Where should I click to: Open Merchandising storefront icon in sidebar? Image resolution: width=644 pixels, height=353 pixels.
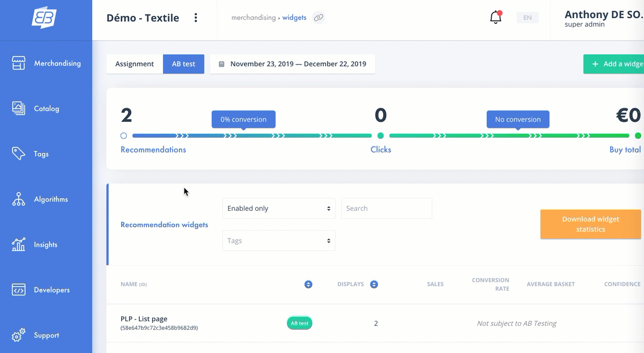[x=19, y=63]
